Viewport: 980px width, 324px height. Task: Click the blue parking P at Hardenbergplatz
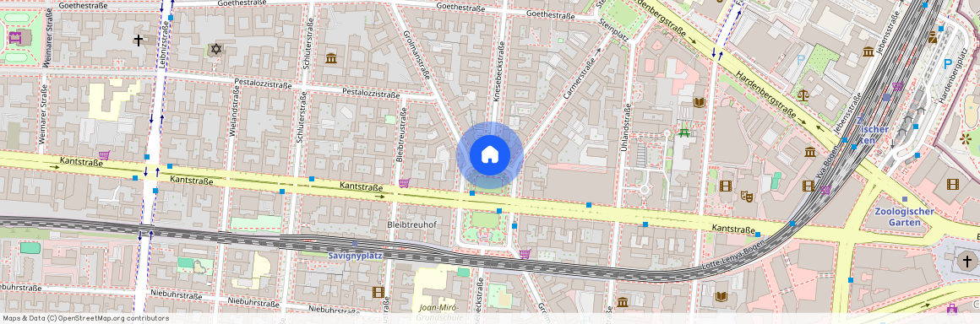[x=948, y=63]
